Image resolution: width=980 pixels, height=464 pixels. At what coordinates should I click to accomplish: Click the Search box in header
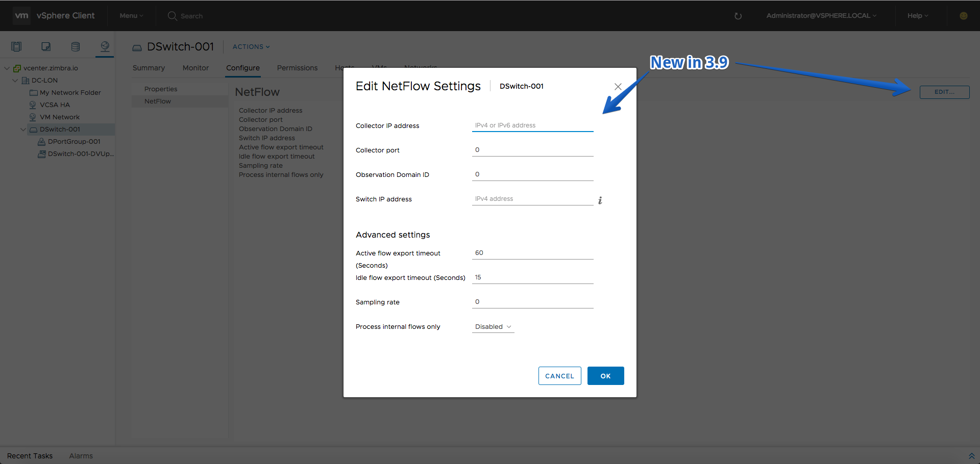[x=191, y=16]
